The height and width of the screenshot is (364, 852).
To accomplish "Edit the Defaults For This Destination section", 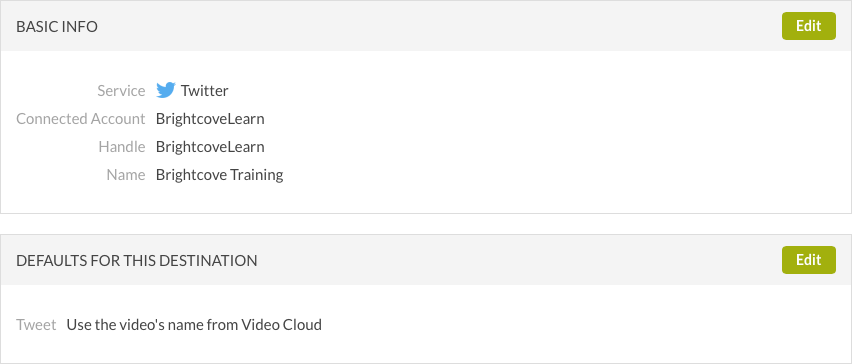I will pyautogui.click(x=809, y=260).
